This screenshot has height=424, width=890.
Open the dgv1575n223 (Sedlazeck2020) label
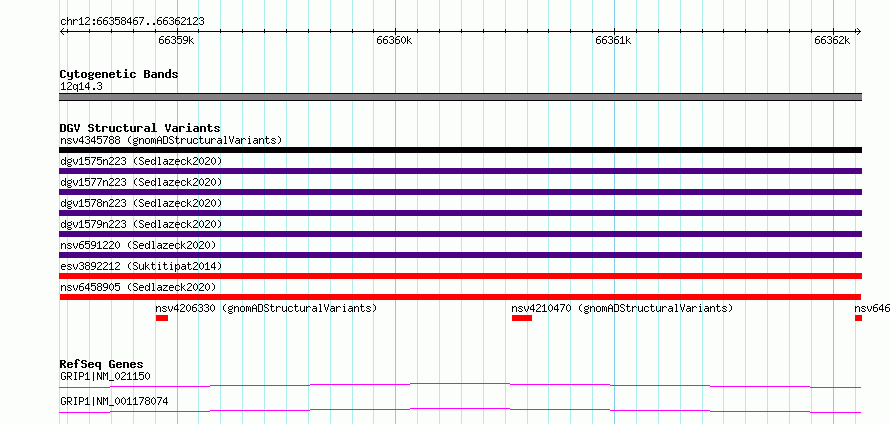click(141, 161)
